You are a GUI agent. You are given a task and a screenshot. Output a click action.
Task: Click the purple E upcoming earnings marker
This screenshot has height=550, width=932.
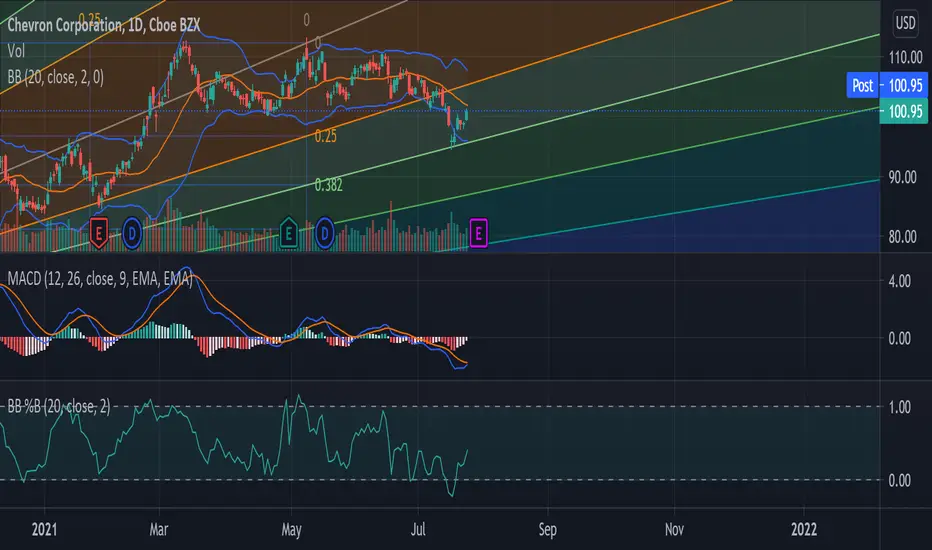[478, 234]
